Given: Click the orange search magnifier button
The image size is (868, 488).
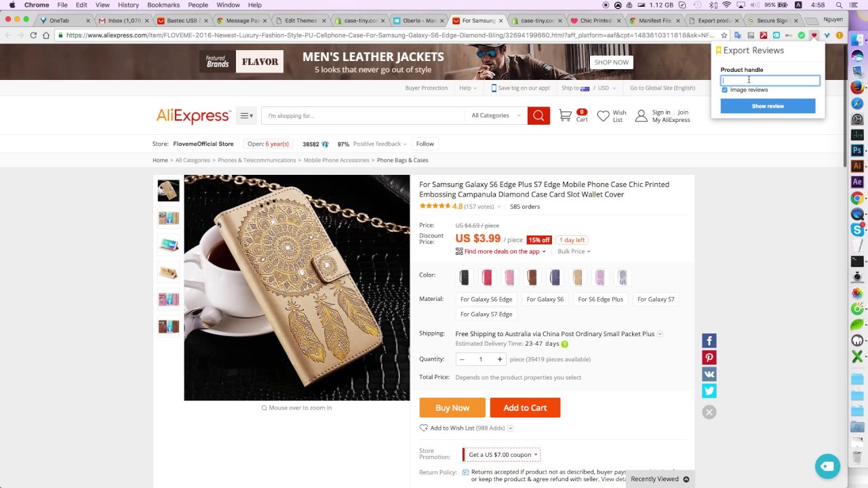Looking at the screenshot, I should click(538, 115).
